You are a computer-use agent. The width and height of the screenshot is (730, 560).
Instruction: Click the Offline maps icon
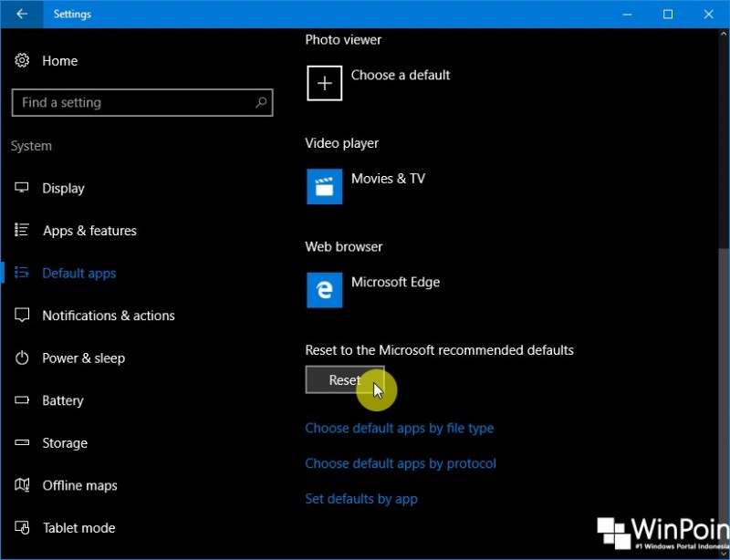(22, 485)
